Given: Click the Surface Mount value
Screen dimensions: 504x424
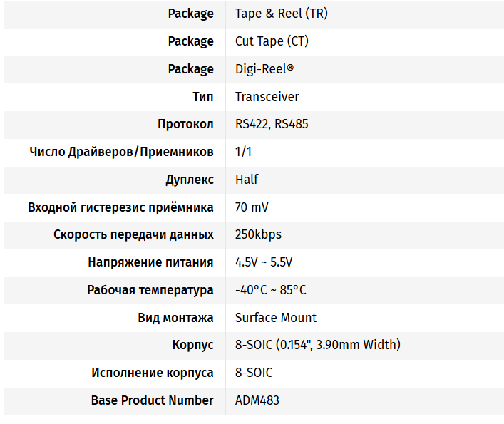Looking at the screenshot, I should point(276,318).
